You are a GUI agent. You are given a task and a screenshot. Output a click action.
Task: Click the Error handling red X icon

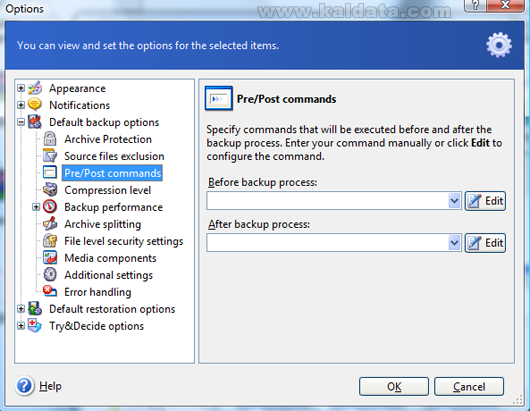[50, 291]
